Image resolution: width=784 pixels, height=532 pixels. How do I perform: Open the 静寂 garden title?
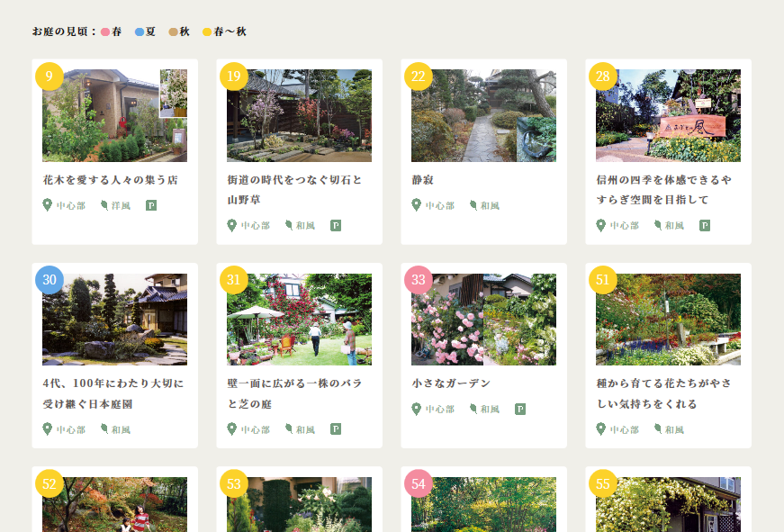click(x=422, y=180)
